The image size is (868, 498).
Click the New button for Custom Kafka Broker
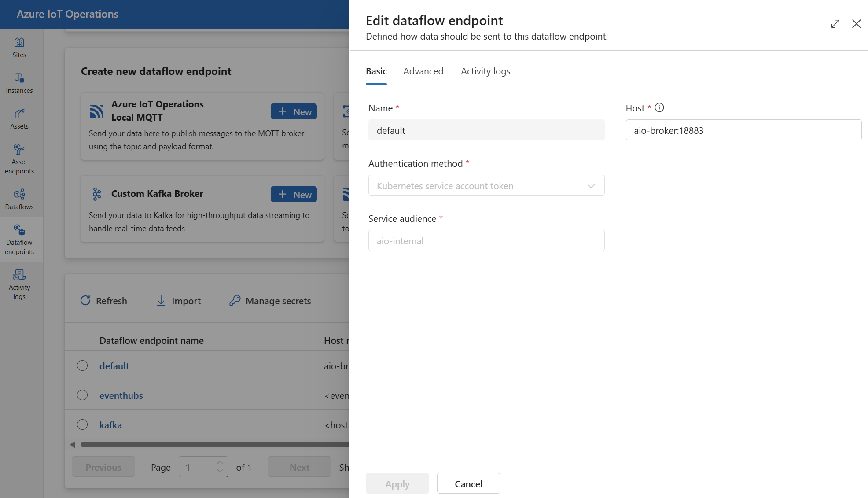pyautogui.click(x=294, y=194)
